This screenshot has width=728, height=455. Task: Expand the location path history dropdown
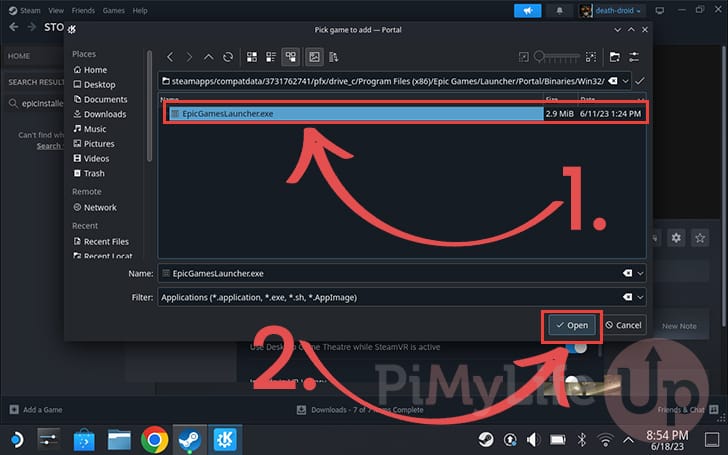(x=625, y=81)
